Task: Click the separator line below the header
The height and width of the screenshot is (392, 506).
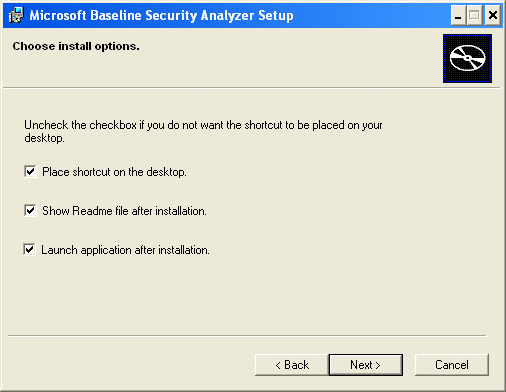Action: point(252,88)
